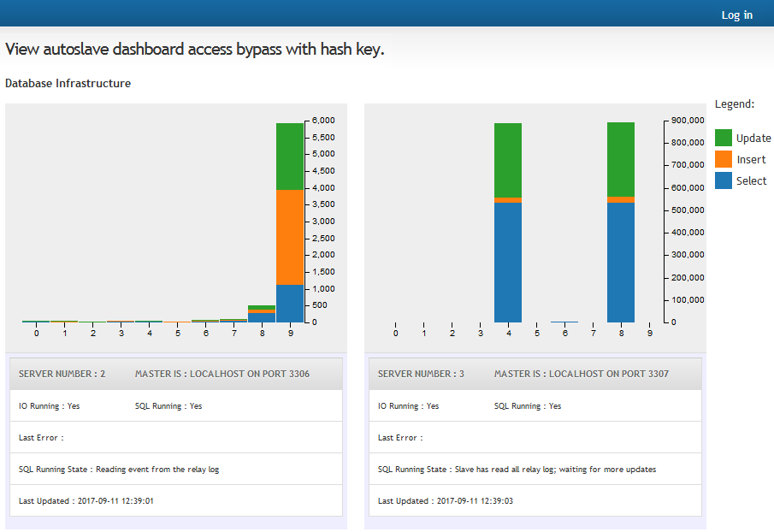
Task: Click IO Running : Yes for server 3
Action: [408, 406]
